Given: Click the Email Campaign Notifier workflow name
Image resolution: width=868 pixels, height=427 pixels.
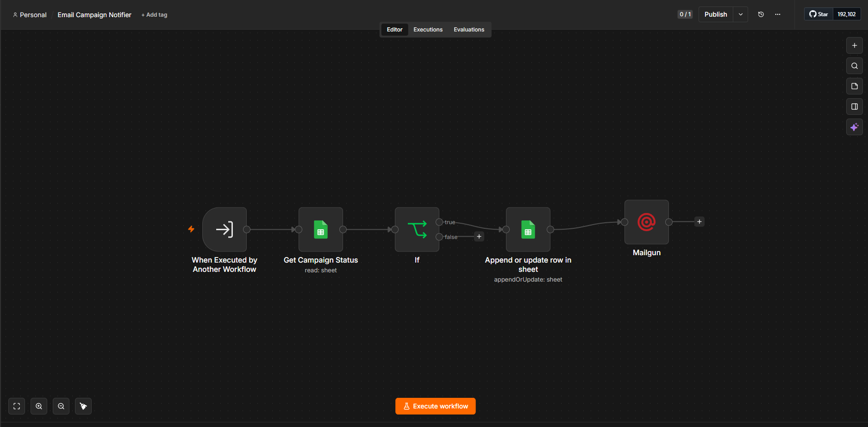Looking at the screenshot, I should tap(94, 15).
